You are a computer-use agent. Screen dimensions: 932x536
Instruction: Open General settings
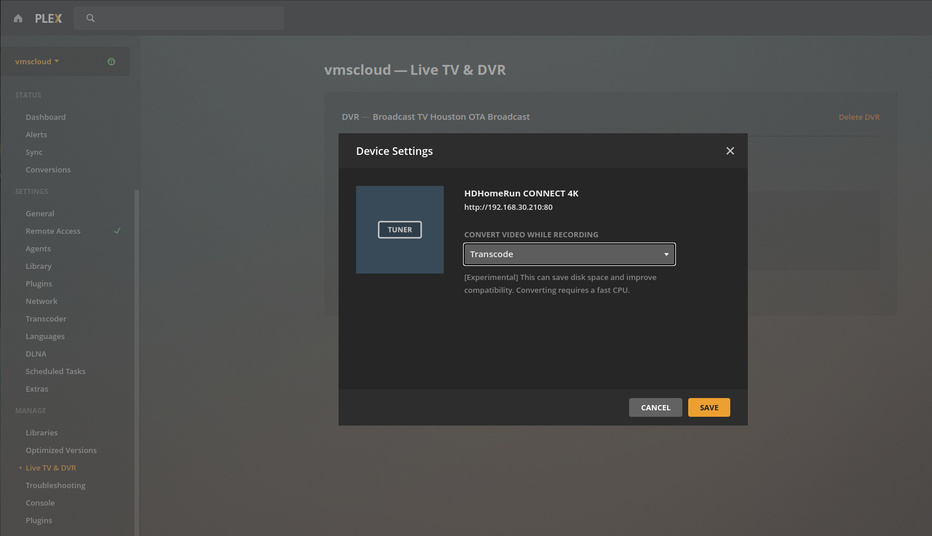40,213
